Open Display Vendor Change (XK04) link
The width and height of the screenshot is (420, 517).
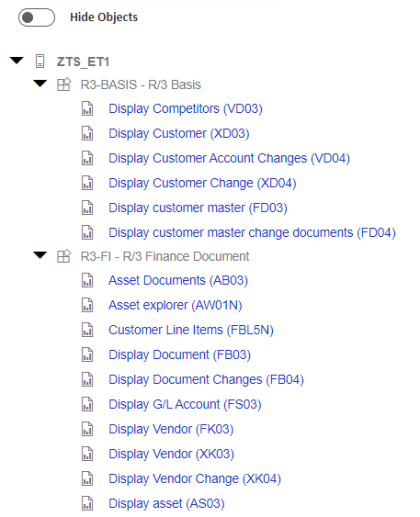click(195, 479)
